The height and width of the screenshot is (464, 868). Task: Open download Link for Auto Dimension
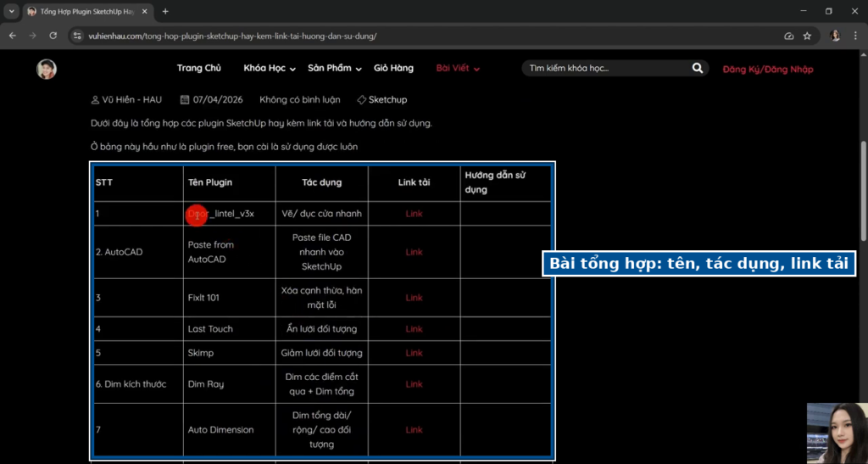414,430
